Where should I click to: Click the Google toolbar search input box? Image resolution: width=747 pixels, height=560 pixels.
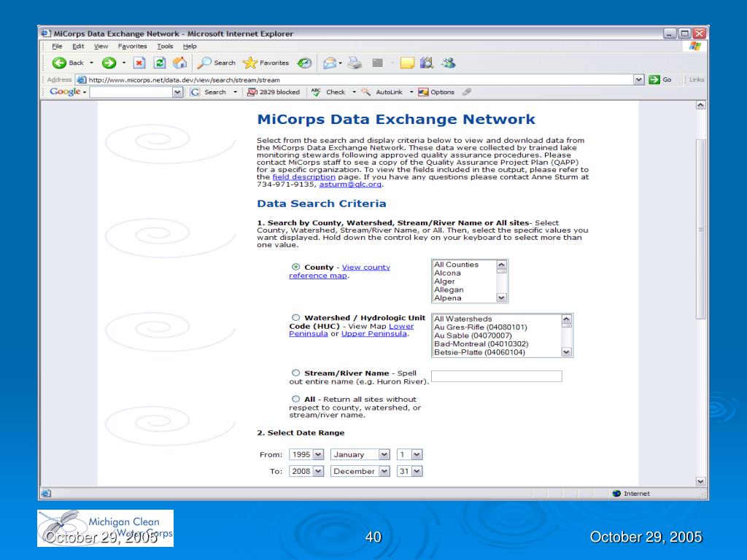[x=131, y=93]
